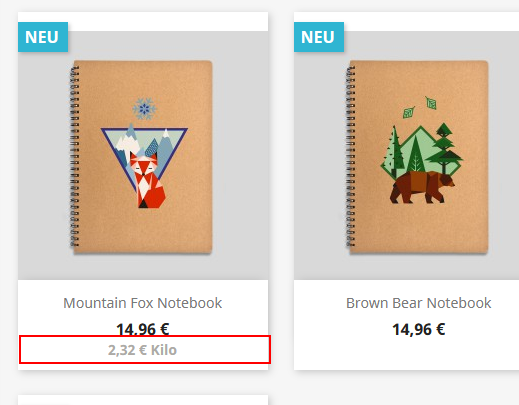Select the Brown Bear Notebook 14,96 € price
The image size is (519, 405).
click(x=419, y=329)
